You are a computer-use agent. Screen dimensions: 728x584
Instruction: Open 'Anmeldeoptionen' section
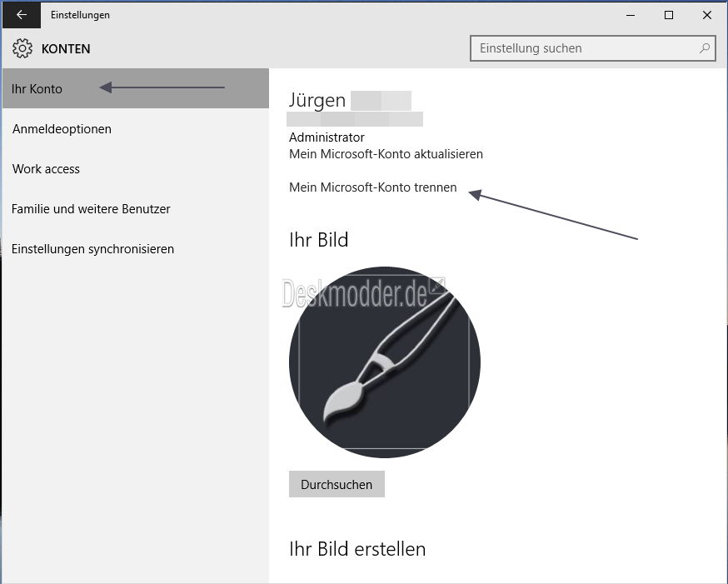(x=136, y=129)
